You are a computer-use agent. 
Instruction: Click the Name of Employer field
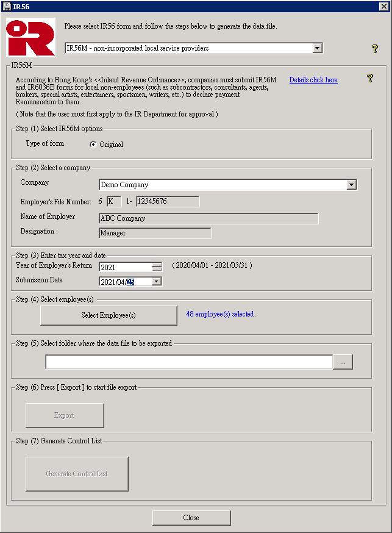[x=208, y=218]
